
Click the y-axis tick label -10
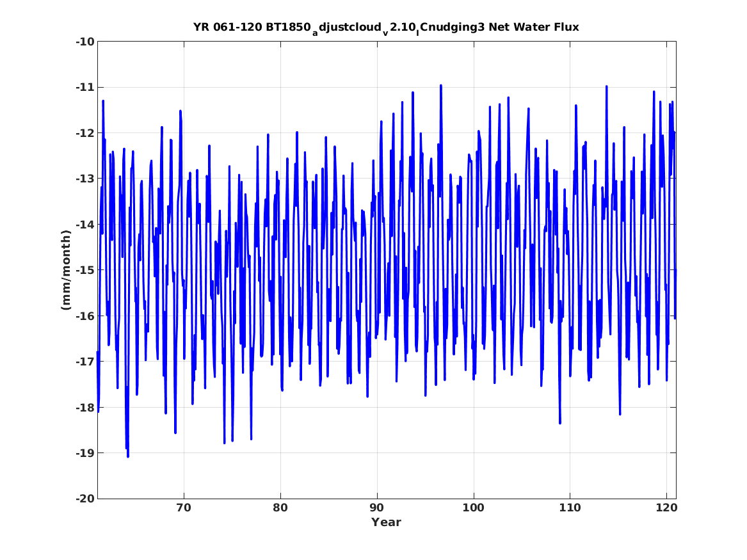[84, 42]
